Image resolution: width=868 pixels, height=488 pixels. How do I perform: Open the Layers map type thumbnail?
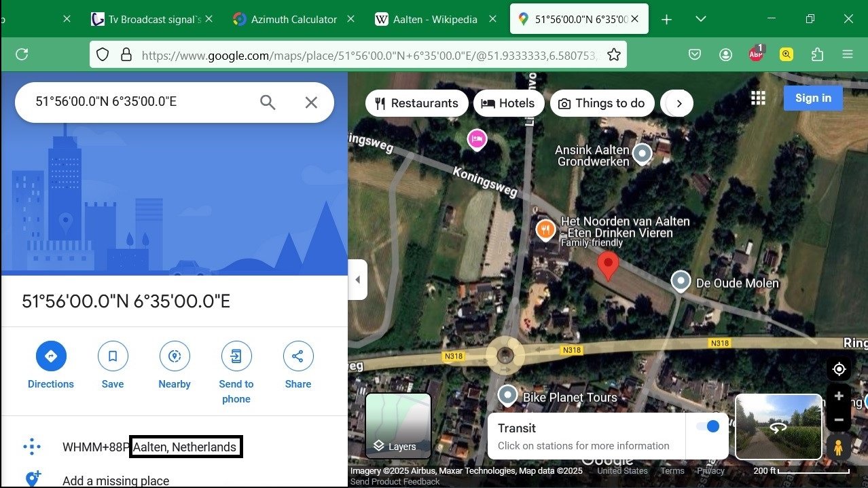click(399, 426)
